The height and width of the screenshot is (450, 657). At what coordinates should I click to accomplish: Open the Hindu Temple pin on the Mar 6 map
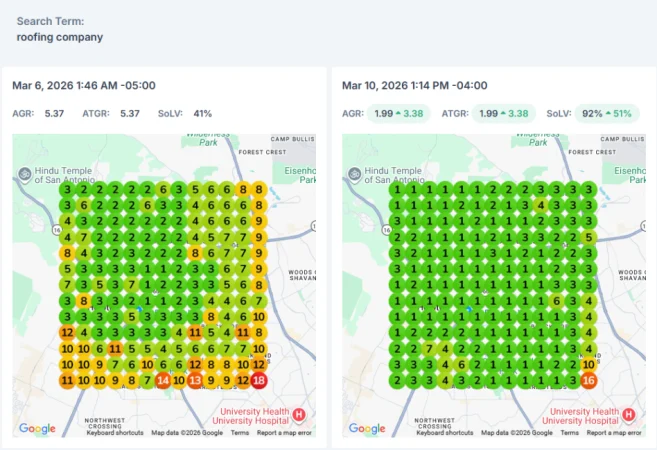tap(24, 174)
